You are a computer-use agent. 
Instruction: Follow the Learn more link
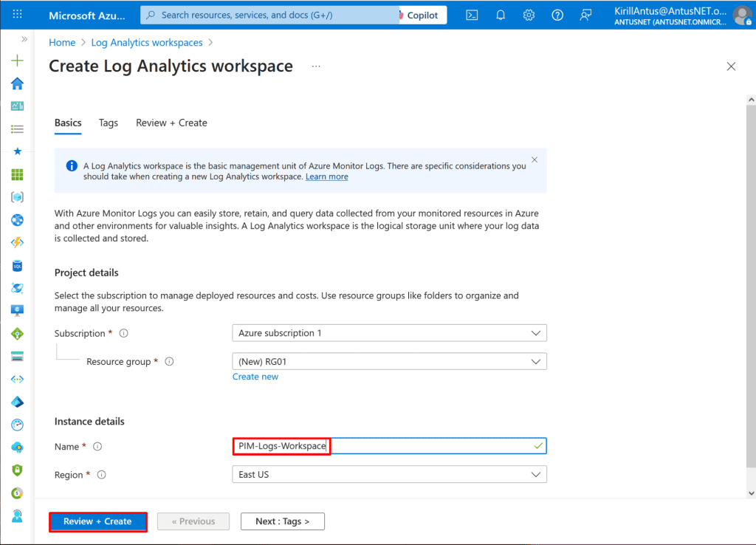pyautogui.click(x=327, y=177)
